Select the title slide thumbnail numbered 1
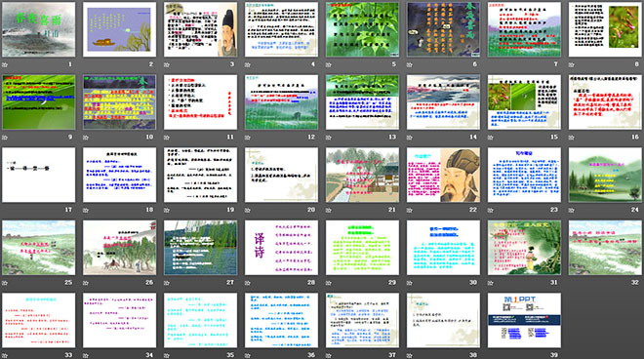Screen dimensions: 644x359 click(39, 29)
